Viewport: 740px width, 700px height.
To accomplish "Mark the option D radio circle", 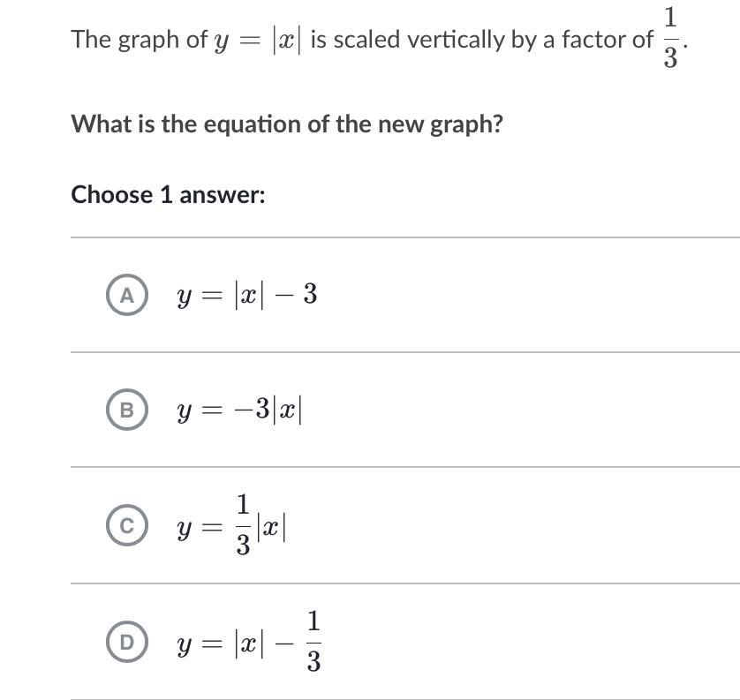I will pos(127,642).
